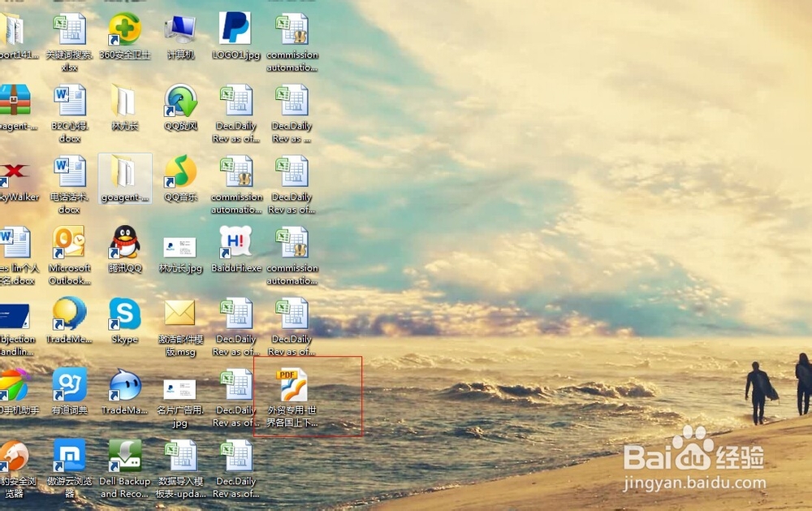Viewport: 812px width, 511px height.
Task: Select the Dec.Daily Rev file beside 数据导入模板表
Action: click(x=236, y=456)
